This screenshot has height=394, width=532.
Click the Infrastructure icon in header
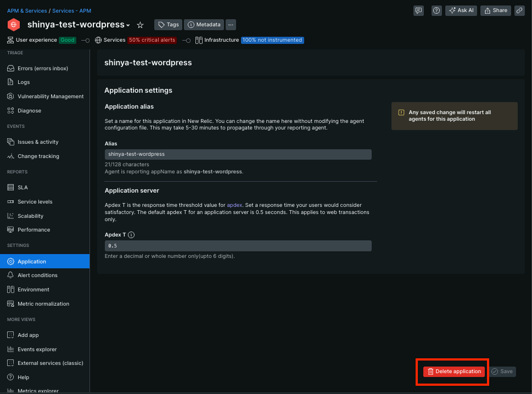199,40
